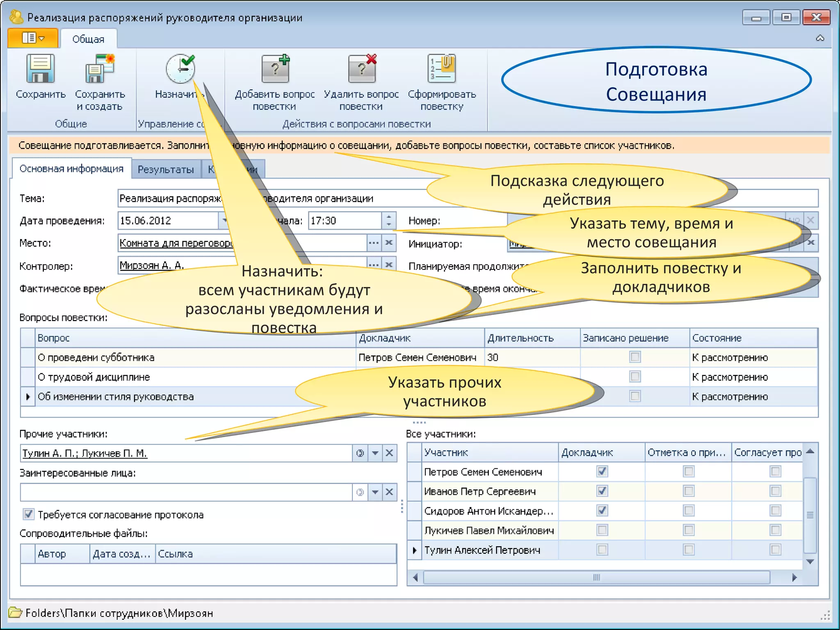Image resolution: width=840 pixels, height=630 pixels.
Task: Collapse the ribbon with the chevron
Action: click(x=819, y=38)
